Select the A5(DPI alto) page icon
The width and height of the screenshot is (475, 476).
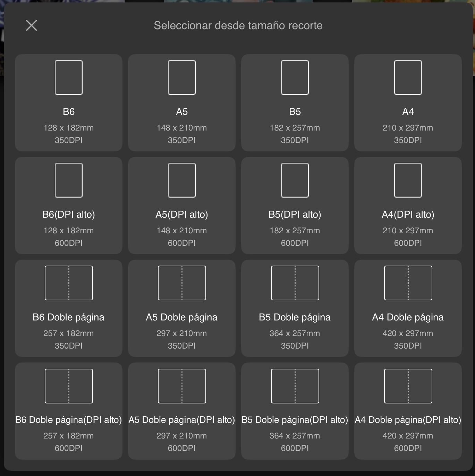[182, 180]
